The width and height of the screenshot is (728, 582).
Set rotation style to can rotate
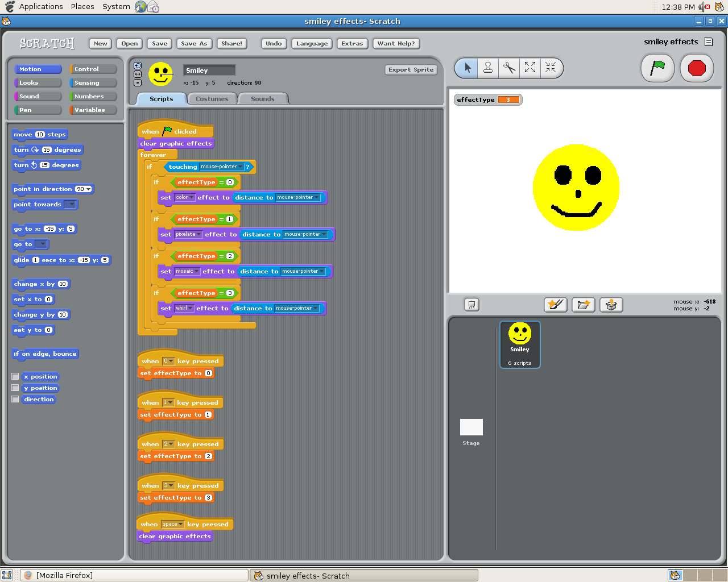pos(138,65)
